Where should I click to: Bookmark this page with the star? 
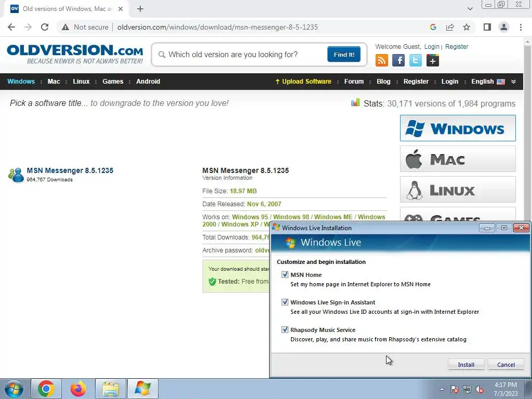467,27
